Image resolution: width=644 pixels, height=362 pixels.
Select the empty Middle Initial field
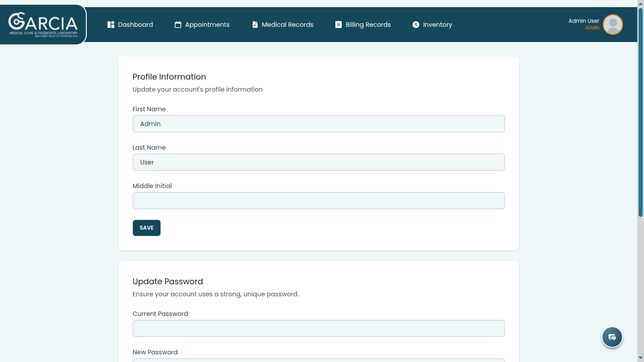tap(318, 201)
